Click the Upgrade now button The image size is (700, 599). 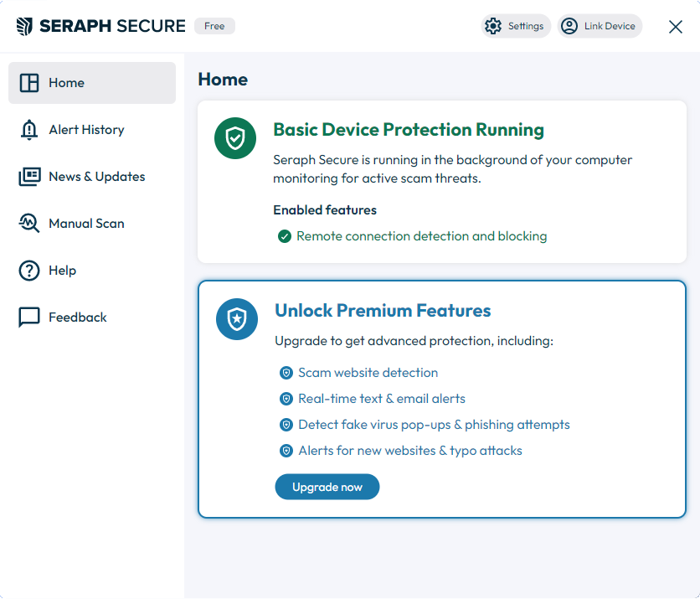click(x=327, y=487)
